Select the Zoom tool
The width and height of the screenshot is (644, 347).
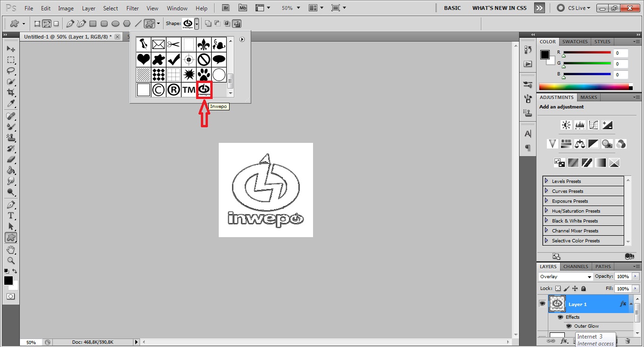(x=11, y=260)
